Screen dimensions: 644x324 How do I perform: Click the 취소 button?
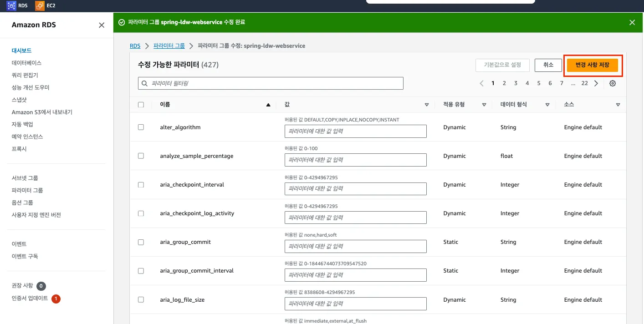click(x=548, y=65)
